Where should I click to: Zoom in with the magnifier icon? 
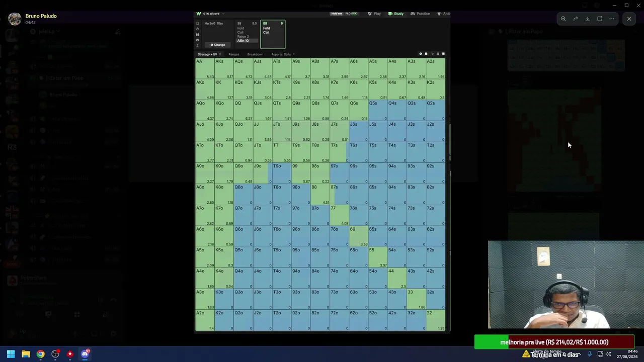[563, 19]
